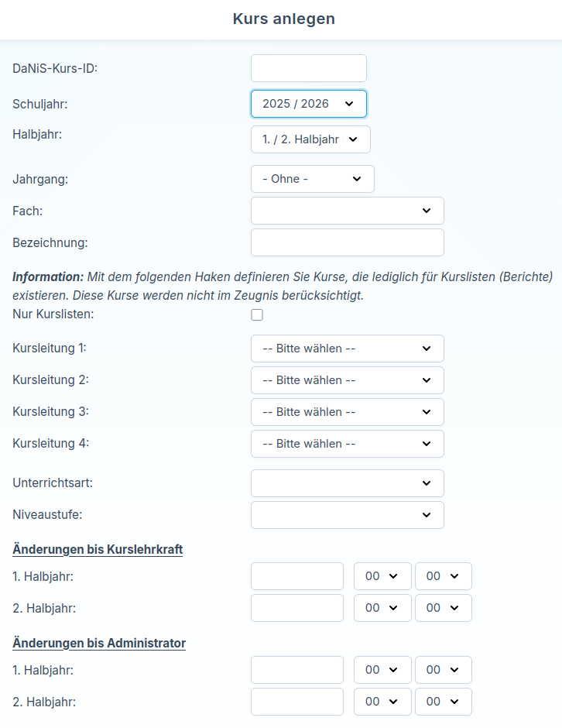Screen dimensions: 562x728
Task: Select a teacher in Kursleitung 1
Action: point(347,349)
